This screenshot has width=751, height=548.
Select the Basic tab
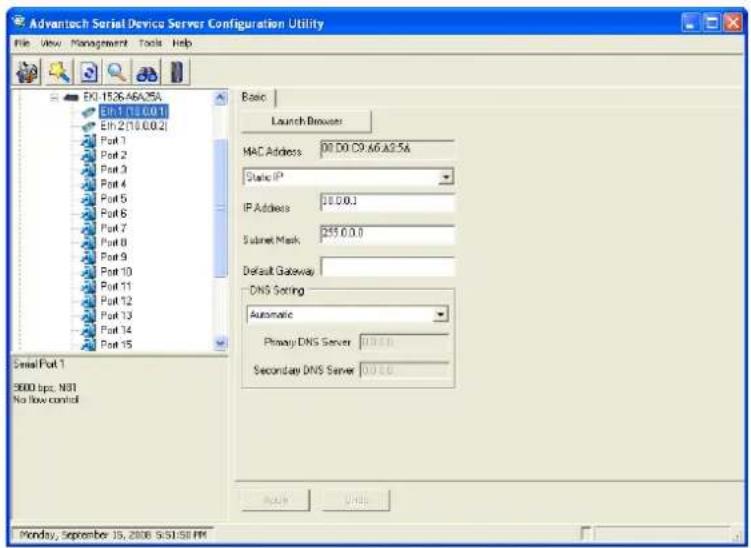(254, 97)
